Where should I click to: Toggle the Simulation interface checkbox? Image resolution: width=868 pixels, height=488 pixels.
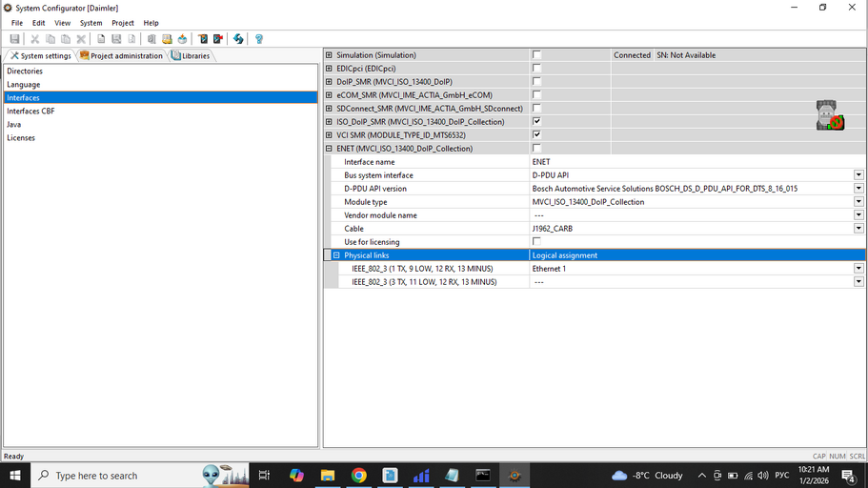point(536,55)
